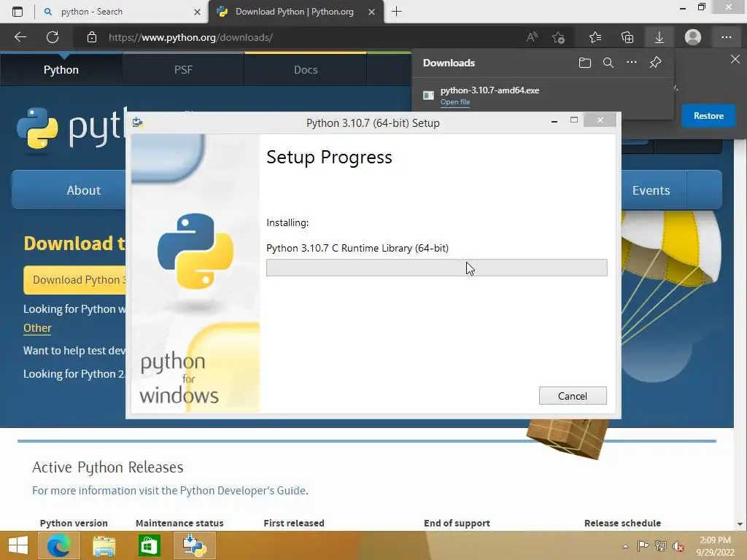747x560 pixels.
Task: Open the Events menu on python.org
Action: 651,190
